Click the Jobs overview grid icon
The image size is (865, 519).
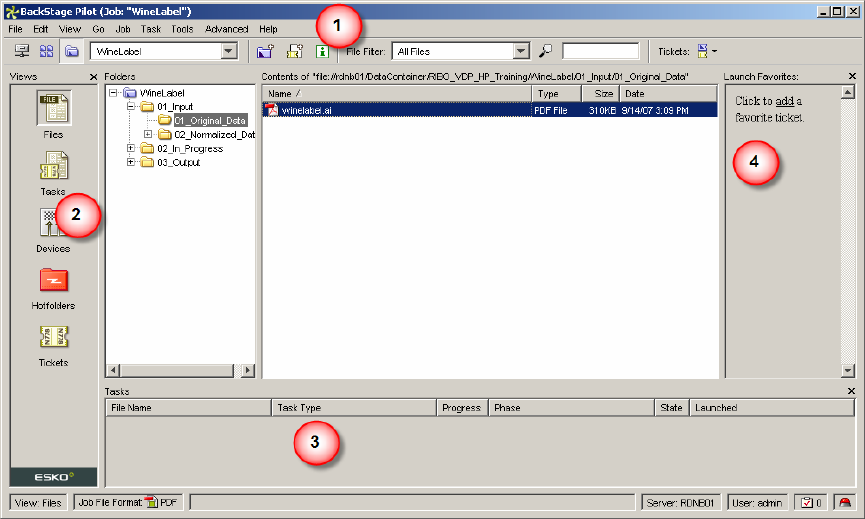[x=46, y=51]
